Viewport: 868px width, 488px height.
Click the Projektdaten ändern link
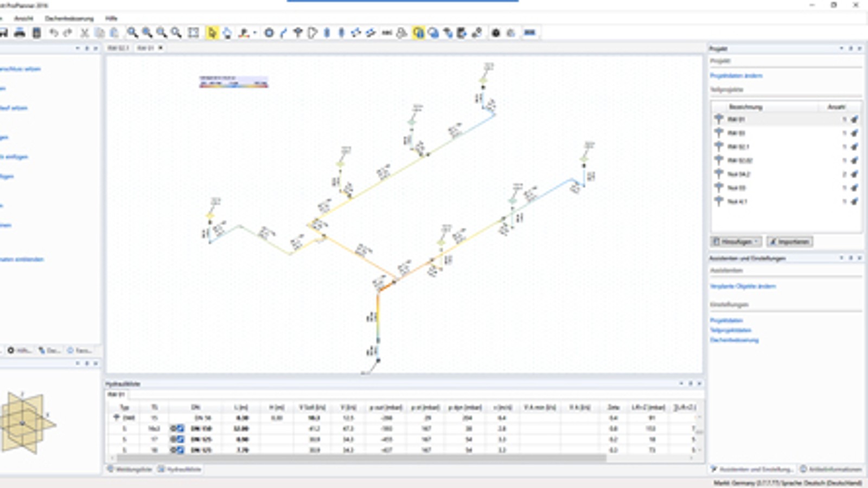point(738,76)
